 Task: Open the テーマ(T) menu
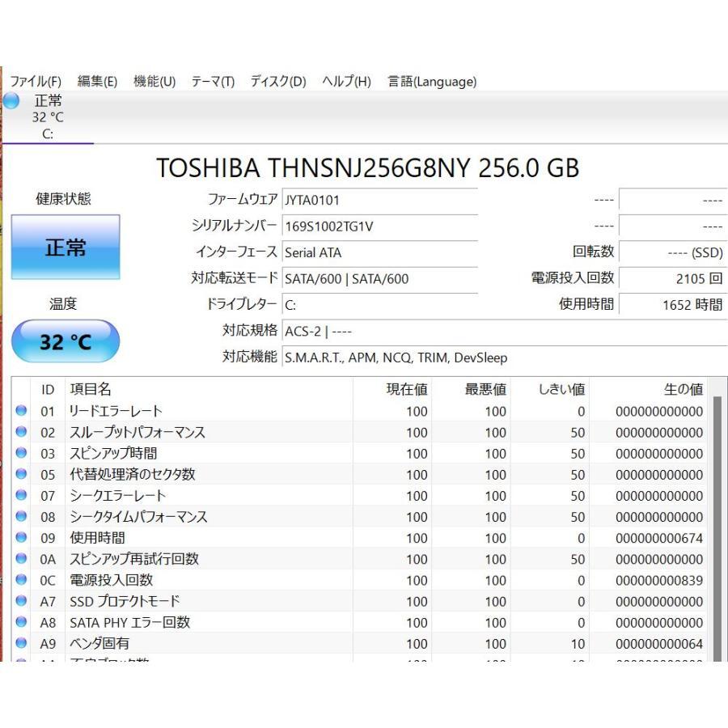coord(213,81)
